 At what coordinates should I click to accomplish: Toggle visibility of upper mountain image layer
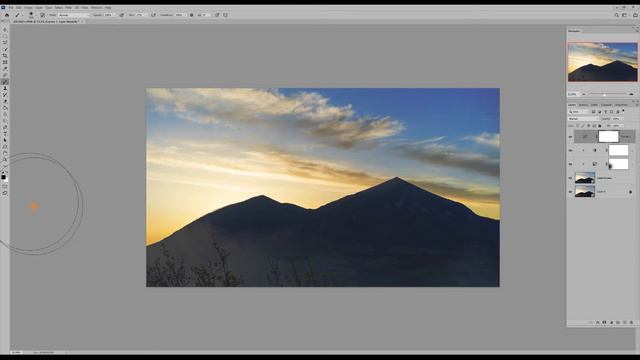571,178
